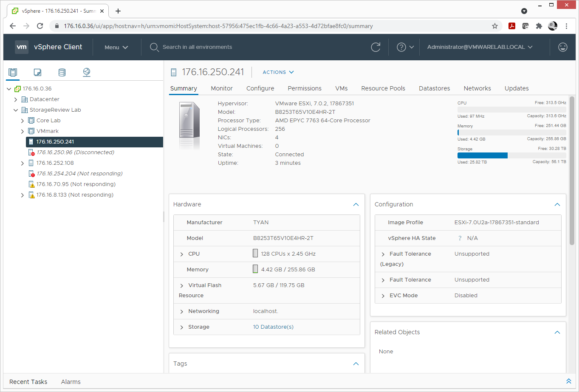The width and height of the screenshot is (579, 392).
Task: Collapse the 176.16.0.36 tree node
Action: tap(9, 89)
